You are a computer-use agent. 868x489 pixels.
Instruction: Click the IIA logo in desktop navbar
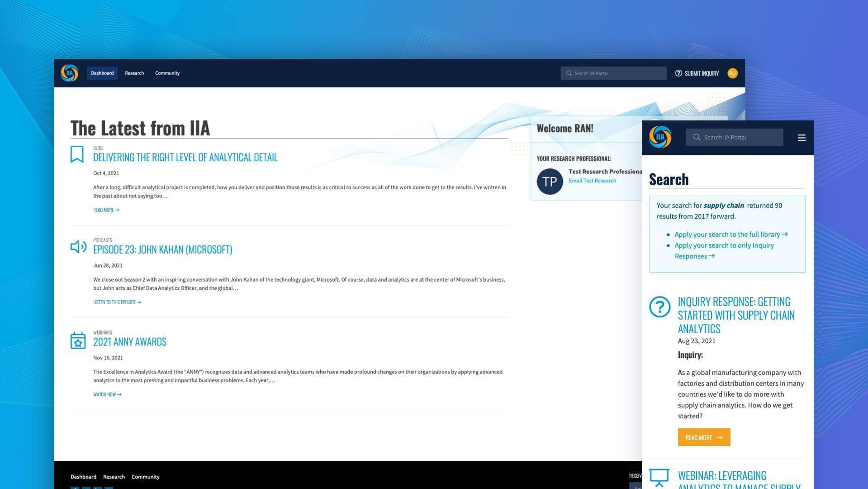[x=69, y=73]
